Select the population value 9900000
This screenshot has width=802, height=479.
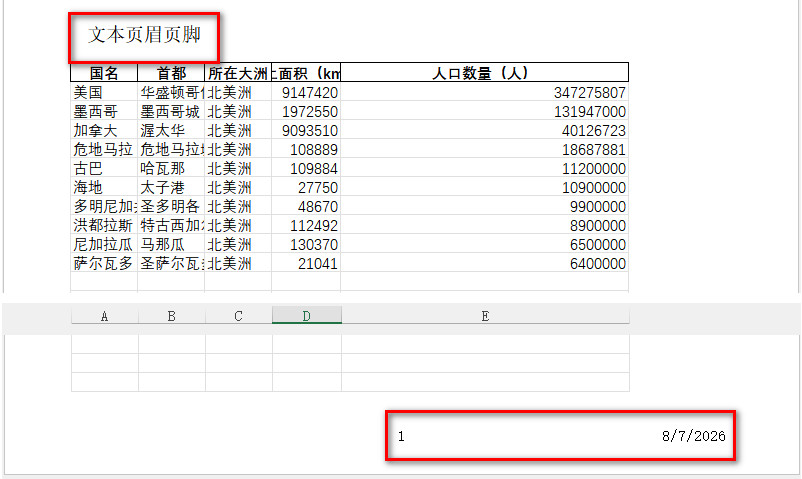tap(484, 206)
